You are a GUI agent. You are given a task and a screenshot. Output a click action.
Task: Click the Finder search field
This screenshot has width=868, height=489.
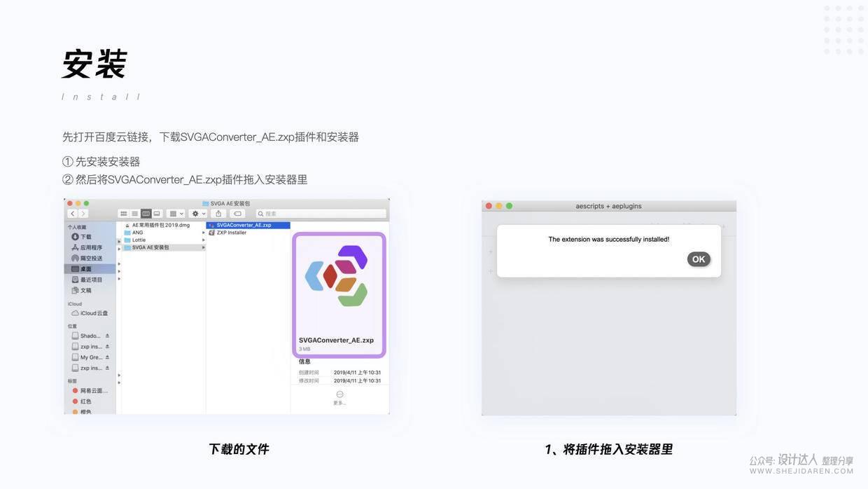(x=321, y=214)
